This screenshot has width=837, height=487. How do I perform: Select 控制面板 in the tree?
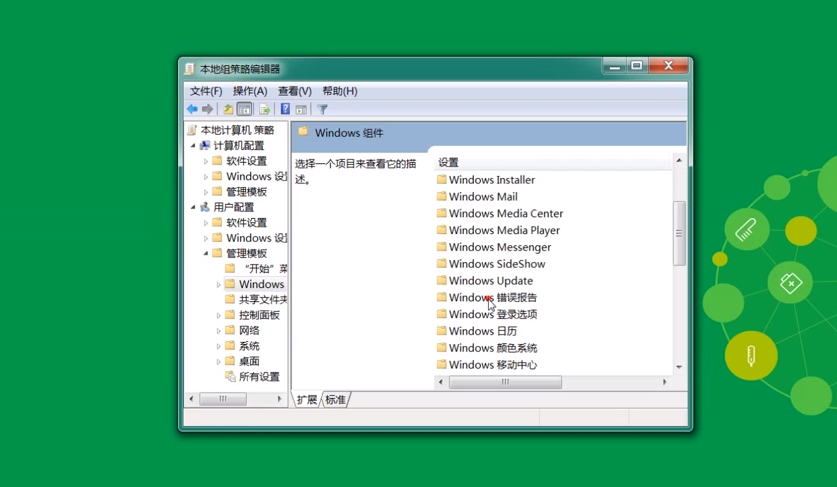(x=259, y=315)
